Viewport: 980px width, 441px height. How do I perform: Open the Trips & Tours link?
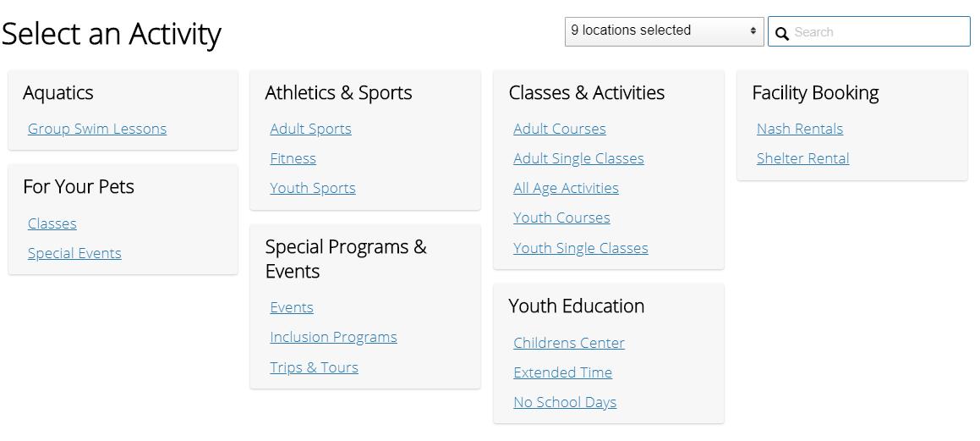pos(315,368)
